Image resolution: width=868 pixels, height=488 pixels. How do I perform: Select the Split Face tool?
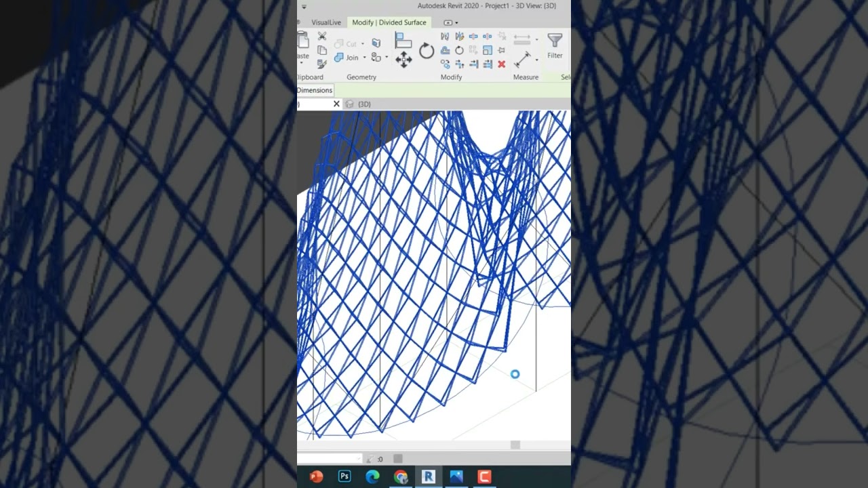[376, 43]
